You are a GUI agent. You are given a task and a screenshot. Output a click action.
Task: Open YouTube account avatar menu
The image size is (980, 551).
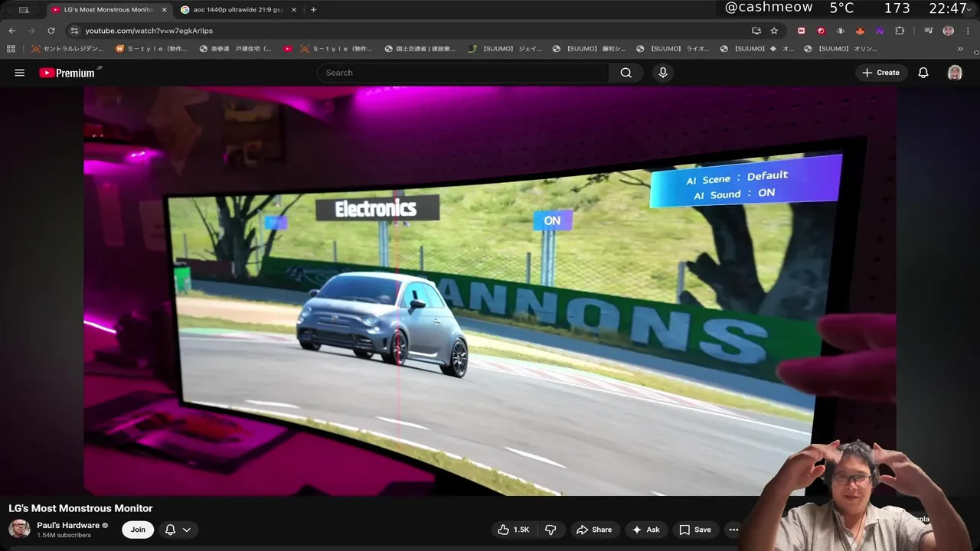coord(955,73)
